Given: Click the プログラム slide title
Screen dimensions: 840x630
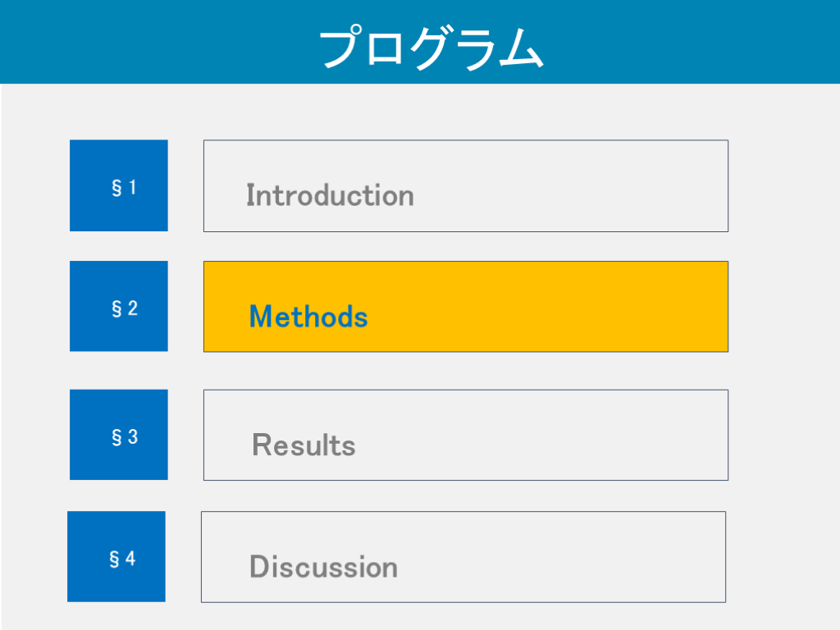Looking at the screenshot, I should click(430, 48).
